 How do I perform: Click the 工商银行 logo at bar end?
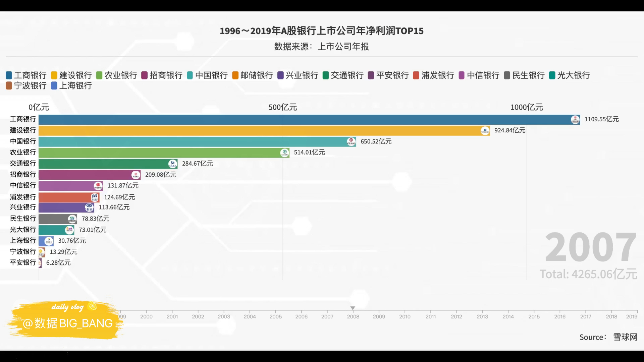pyautogui.click(x=575, y=119)
